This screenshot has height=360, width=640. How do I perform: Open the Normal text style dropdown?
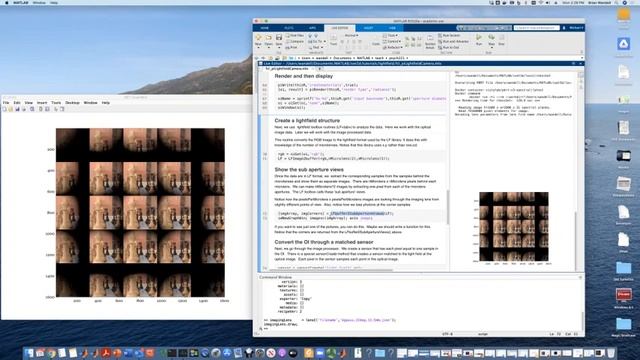351,36
